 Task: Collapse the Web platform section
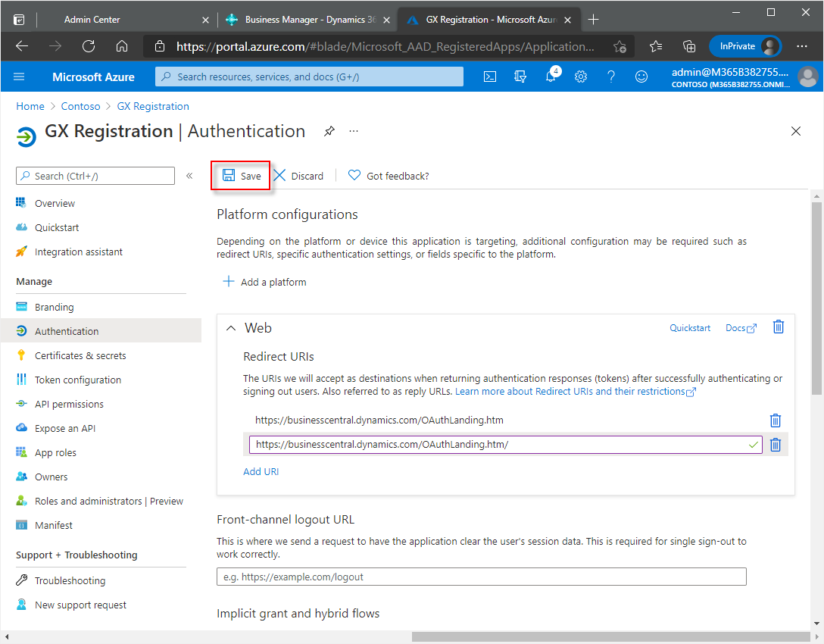(232, 328)
